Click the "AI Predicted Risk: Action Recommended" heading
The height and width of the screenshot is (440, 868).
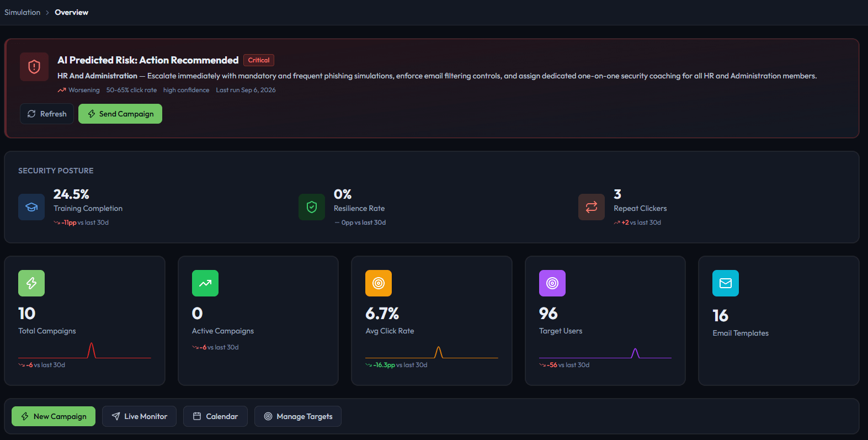click(x=148, y=60)
